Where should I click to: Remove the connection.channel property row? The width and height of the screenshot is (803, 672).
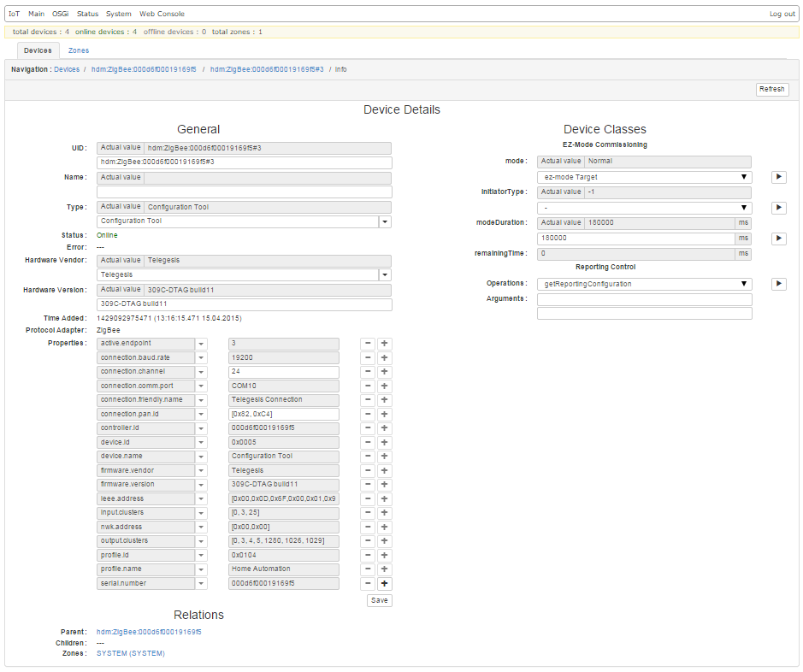coord(368,372)
